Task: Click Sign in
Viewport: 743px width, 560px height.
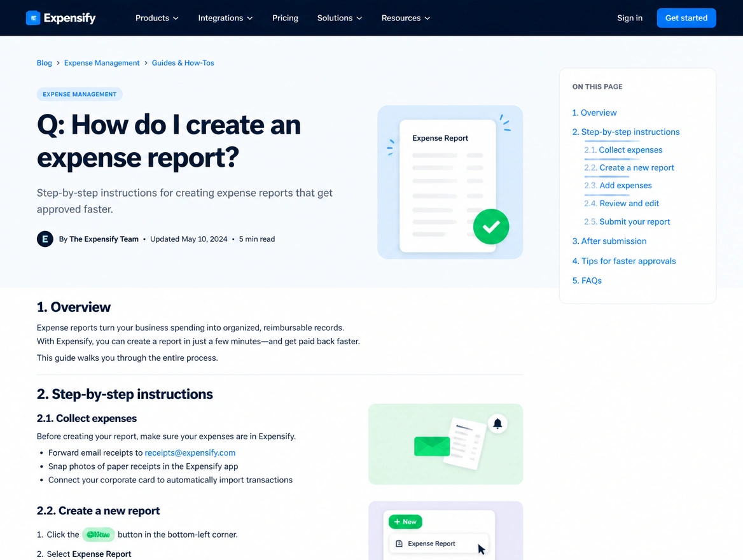Action: coord(630,18)
